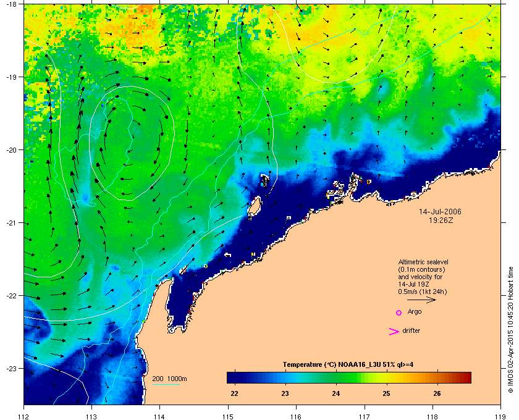Click the longitude axis label 118
The width and height of the screenshot is (519, 420).
pos(432,417)
